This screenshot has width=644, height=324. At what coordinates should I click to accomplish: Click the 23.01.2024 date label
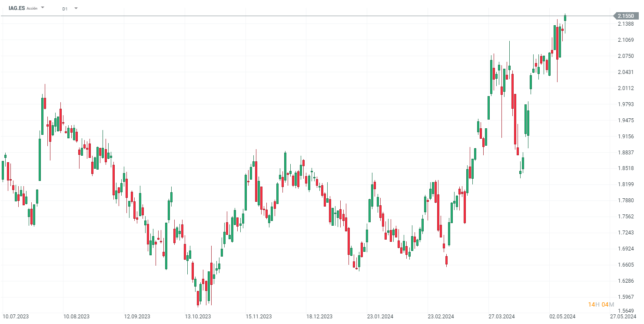pos(380,317)
